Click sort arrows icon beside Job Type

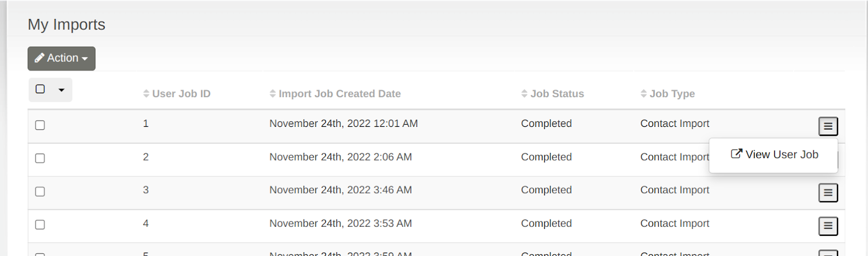coord(643,94)
